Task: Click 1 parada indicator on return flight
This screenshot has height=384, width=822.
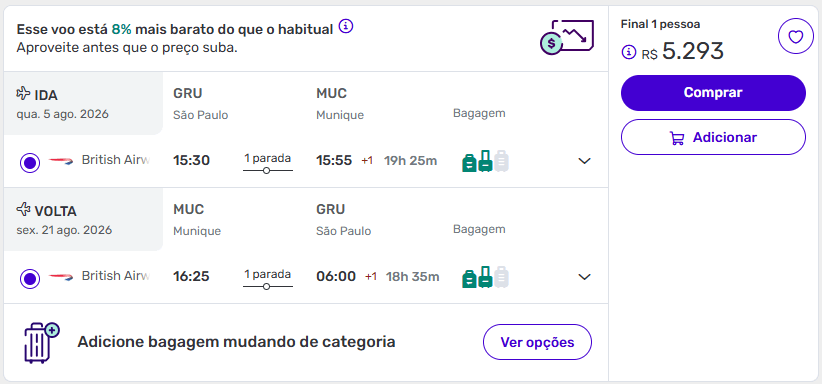Action: [x=267, y=279]
